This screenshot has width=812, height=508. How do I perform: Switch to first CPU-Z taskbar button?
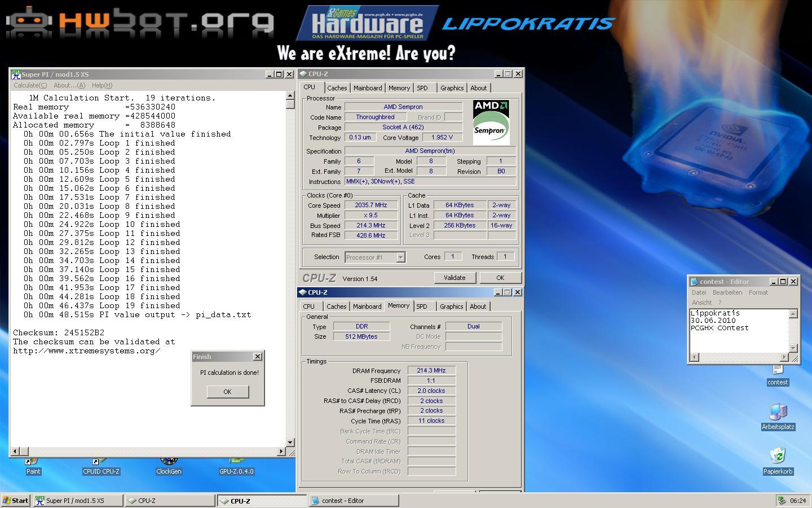click(x=170, y=501)
